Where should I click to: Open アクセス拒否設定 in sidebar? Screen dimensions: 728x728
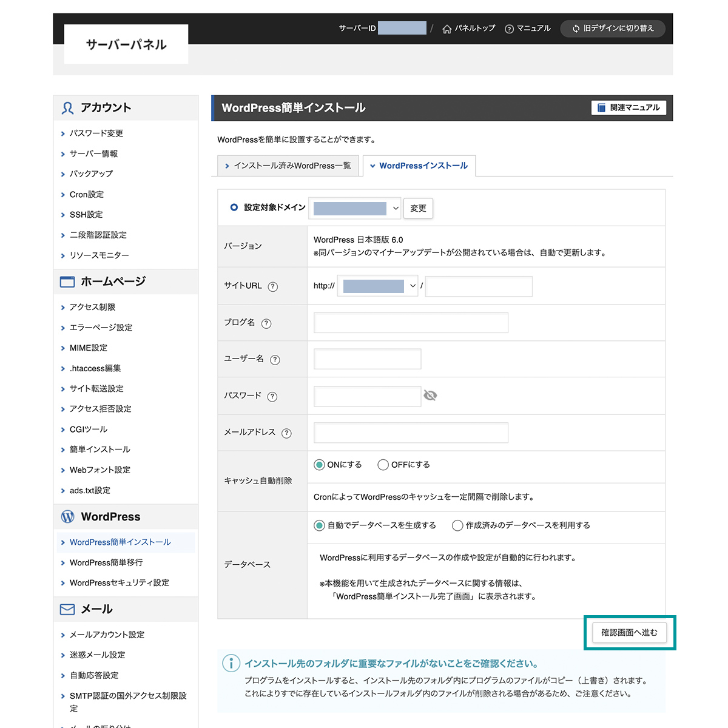point(101,409)
